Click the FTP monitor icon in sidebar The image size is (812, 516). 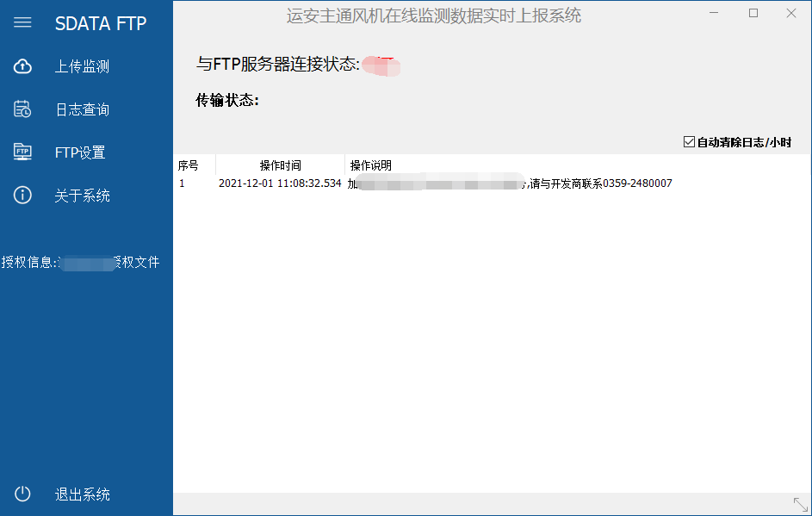pyautogui.click(x=22, y=152)
